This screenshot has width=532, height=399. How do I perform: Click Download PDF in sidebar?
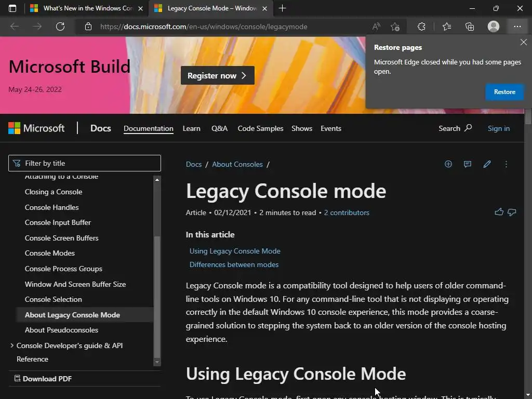tap(43, 379)
